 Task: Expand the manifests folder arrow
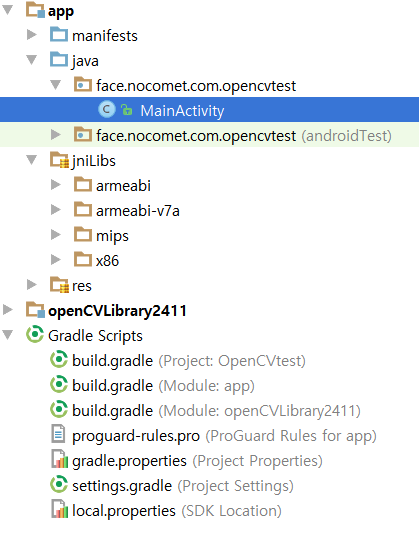tap(32, 35)
